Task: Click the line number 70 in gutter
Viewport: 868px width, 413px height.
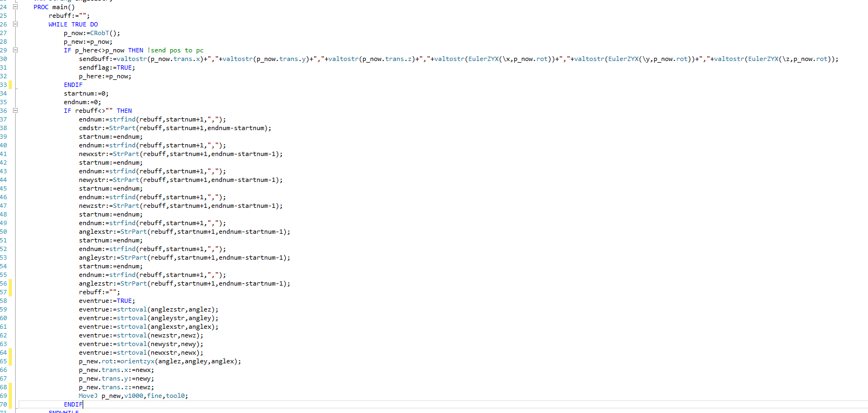Action: (x=3, y=404)
